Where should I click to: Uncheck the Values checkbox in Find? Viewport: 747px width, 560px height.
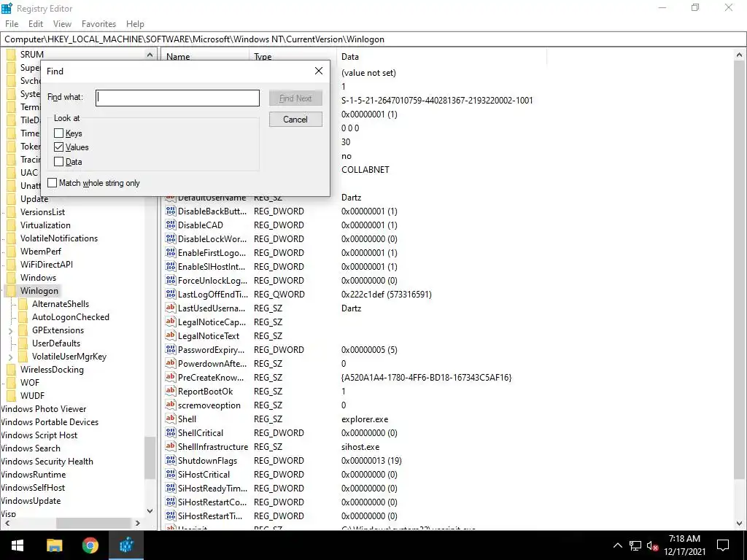58,147
